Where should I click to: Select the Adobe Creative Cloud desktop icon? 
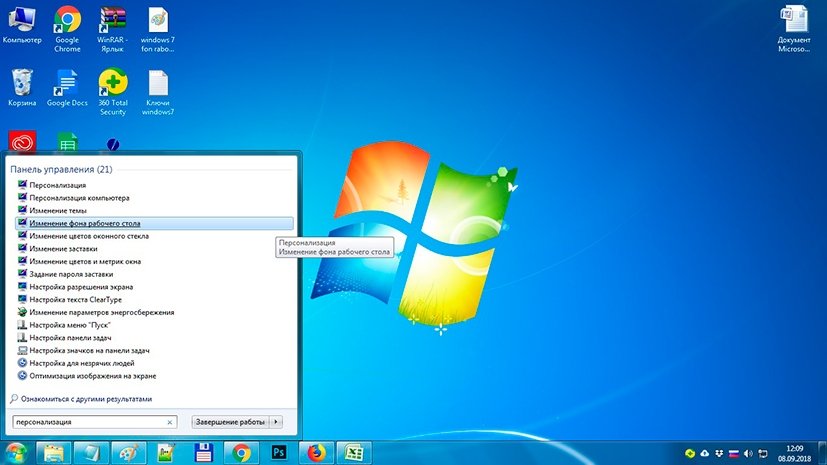point(22,141)
